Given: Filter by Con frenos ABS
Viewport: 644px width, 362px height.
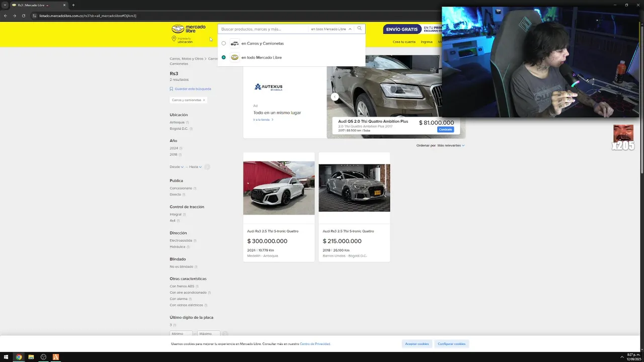Looking at the screenshot, I should pos(182,286).
